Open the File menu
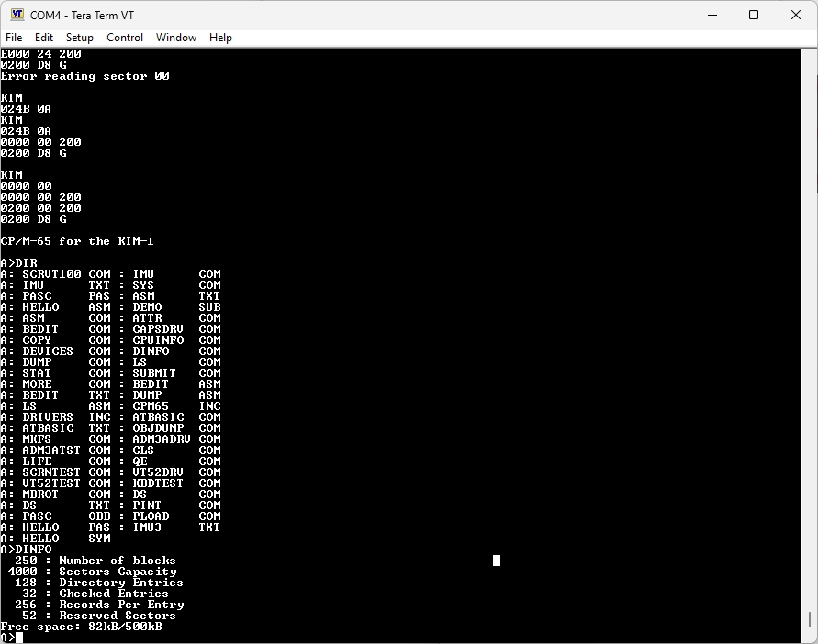 click(x=14, y=38)
